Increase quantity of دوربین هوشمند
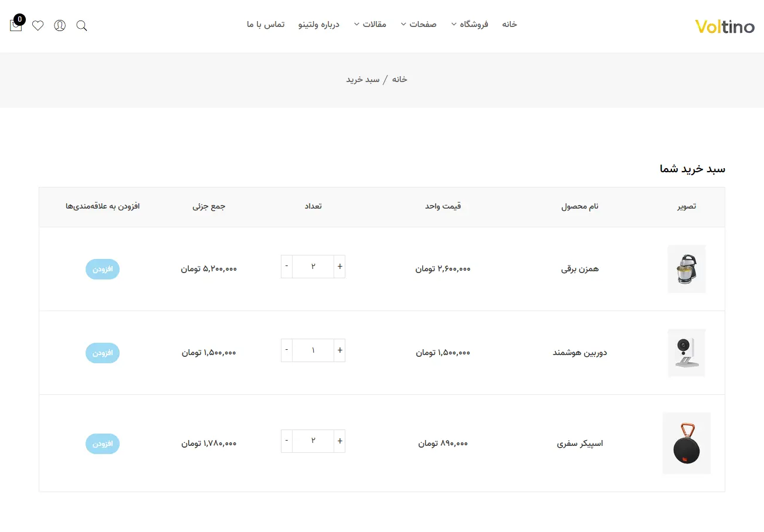764x532 pixels. (339, 350)
